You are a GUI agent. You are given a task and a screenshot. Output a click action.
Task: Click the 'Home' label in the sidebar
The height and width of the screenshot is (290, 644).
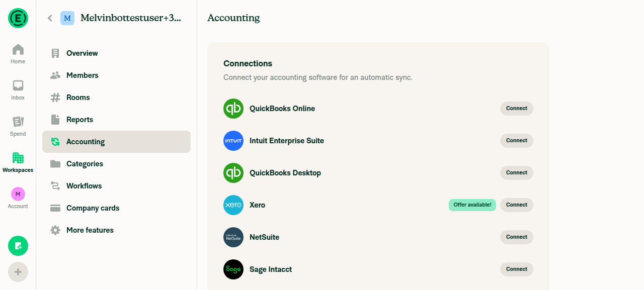click(18, 62)
